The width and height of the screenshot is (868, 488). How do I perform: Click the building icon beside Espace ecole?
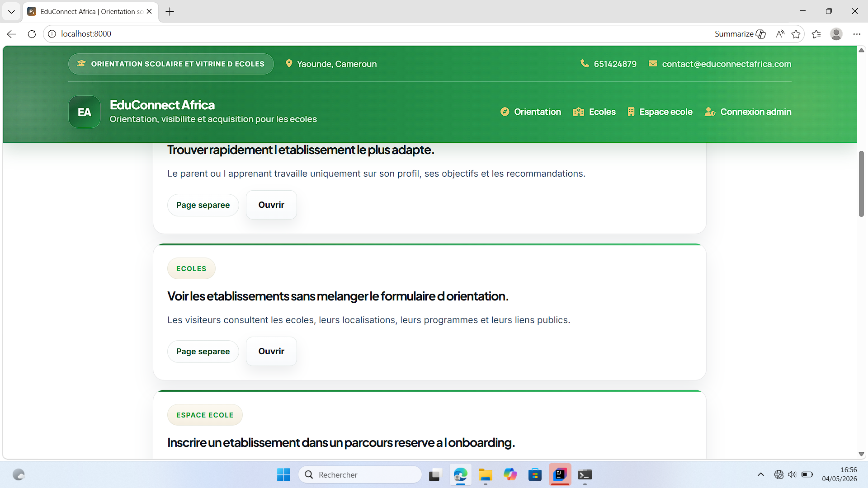tap(631, 112)
